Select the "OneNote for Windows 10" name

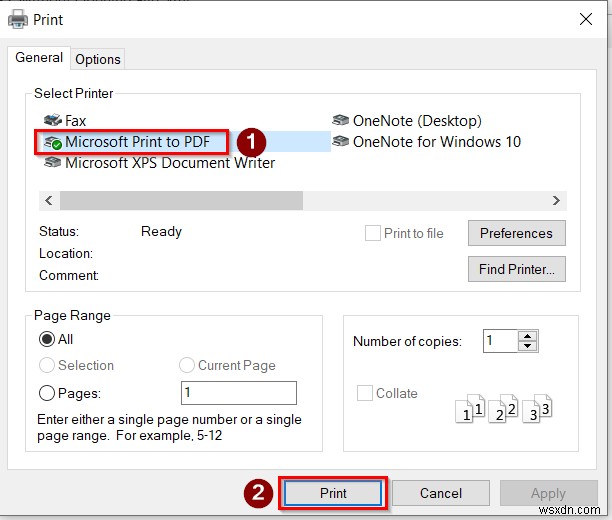point(437,141)
